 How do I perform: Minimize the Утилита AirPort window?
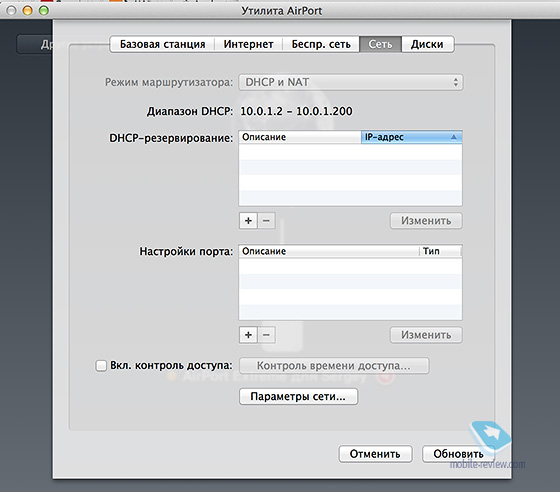28,10
